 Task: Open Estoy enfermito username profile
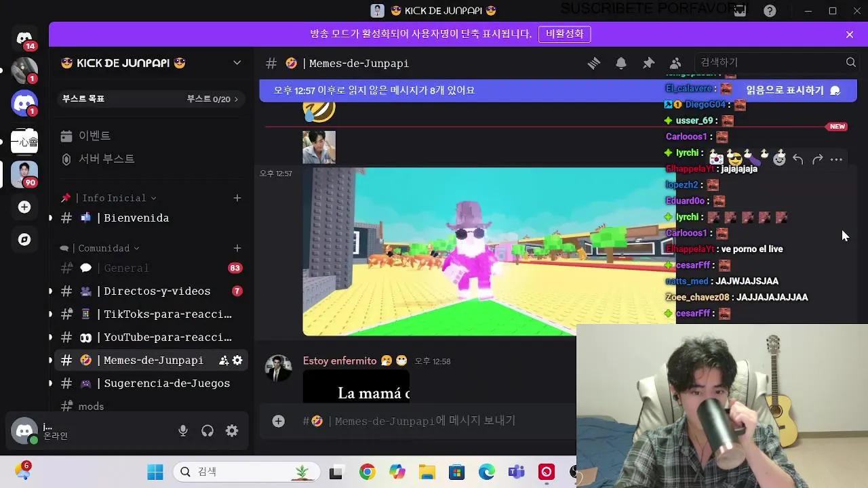tap(338, 361)
